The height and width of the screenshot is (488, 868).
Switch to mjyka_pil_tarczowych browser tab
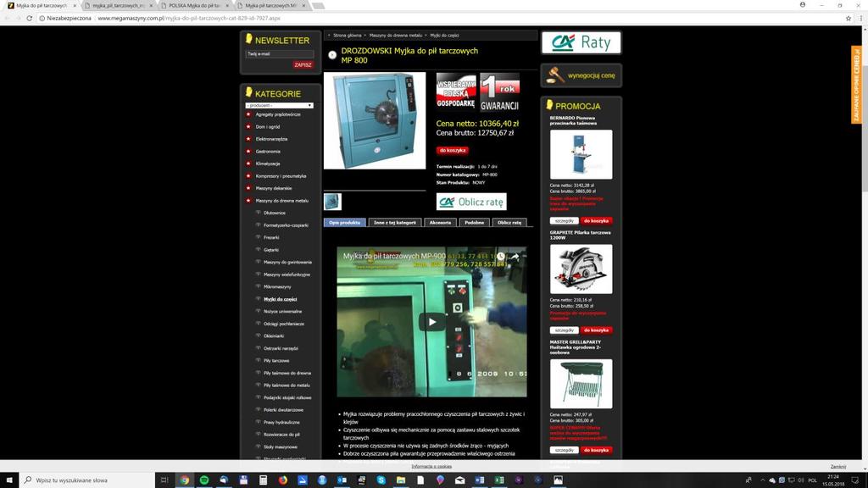[x=118, y=6]
